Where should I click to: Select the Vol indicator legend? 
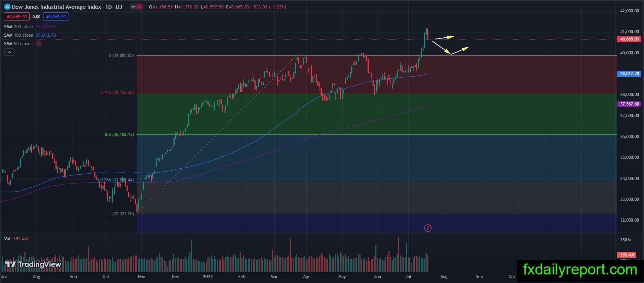click(x=7, y=239)
